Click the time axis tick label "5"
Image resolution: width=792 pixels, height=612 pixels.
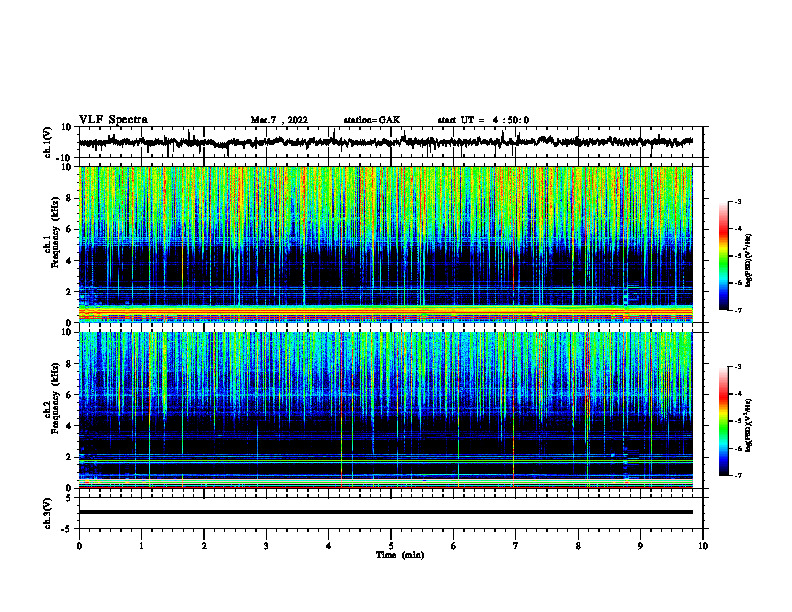tap(391, 546)
